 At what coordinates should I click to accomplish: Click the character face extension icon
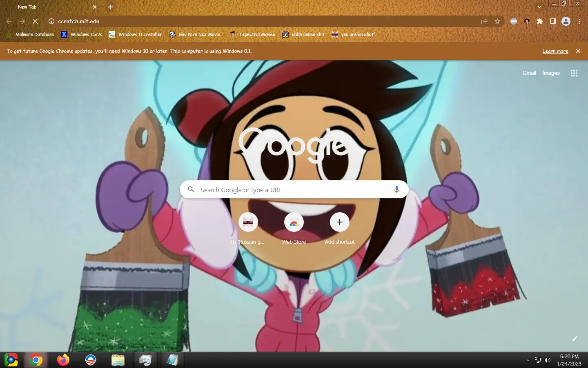527,21
